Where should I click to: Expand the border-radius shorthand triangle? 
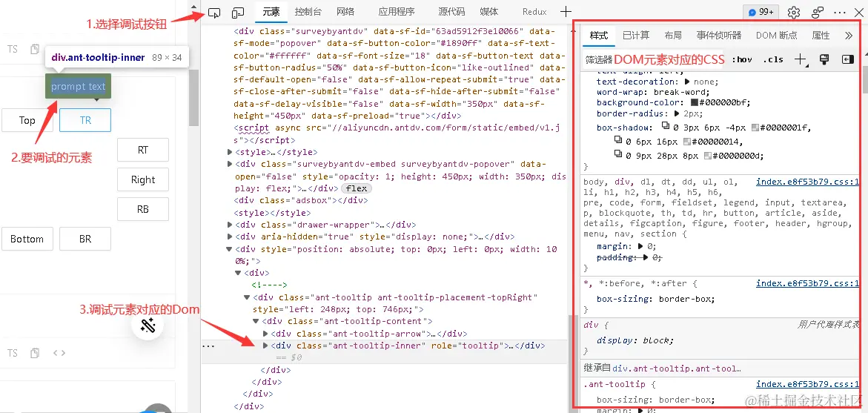point(678,113)
